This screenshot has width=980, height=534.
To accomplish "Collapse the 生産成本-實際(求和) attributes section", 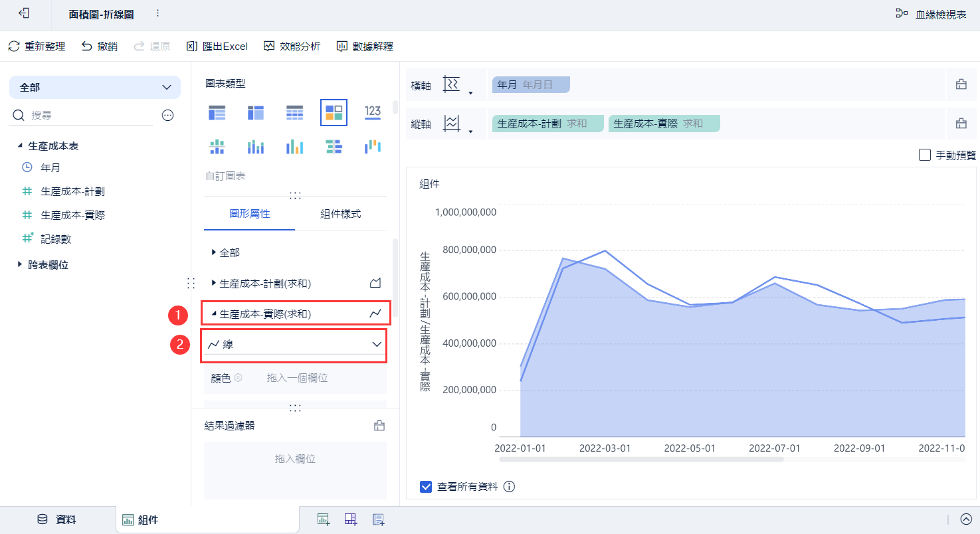I will point(214,313).
